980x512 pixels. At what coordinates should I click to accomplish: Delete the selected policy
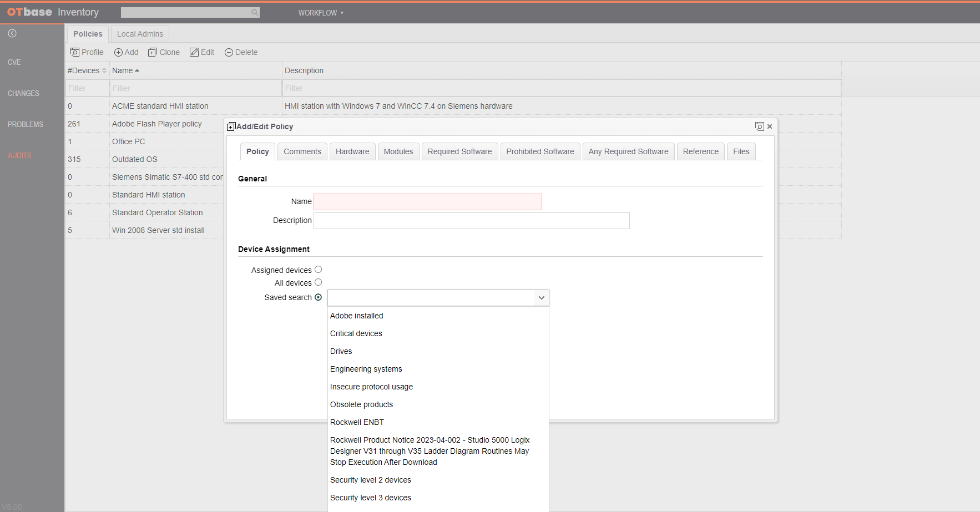tap(241, 52)
